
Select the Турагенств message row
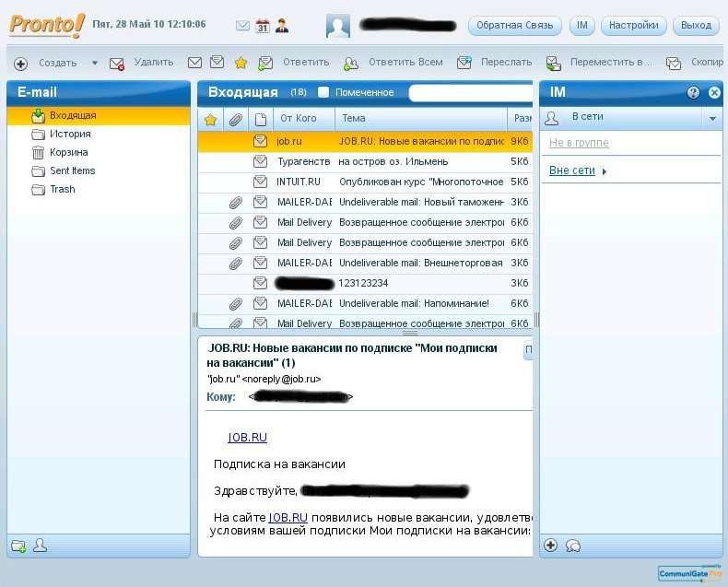tap(366, 161)
